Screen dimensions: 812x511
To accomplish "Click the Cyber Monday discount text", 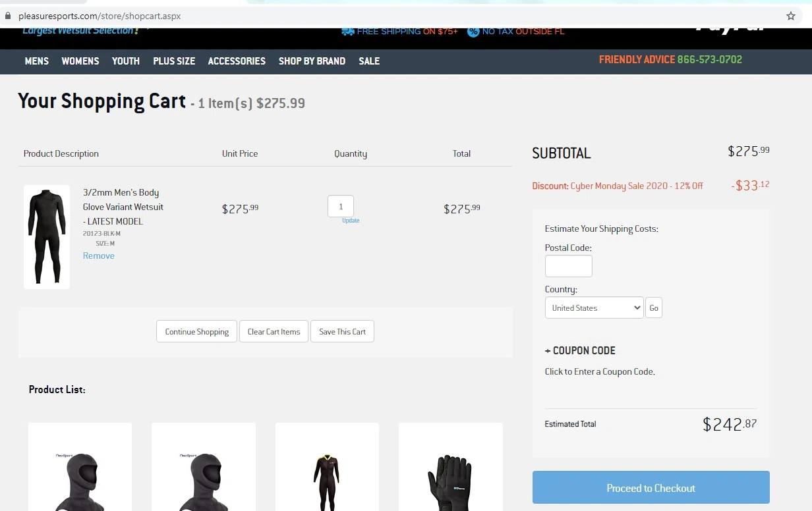I will click(x=618, y=186).
